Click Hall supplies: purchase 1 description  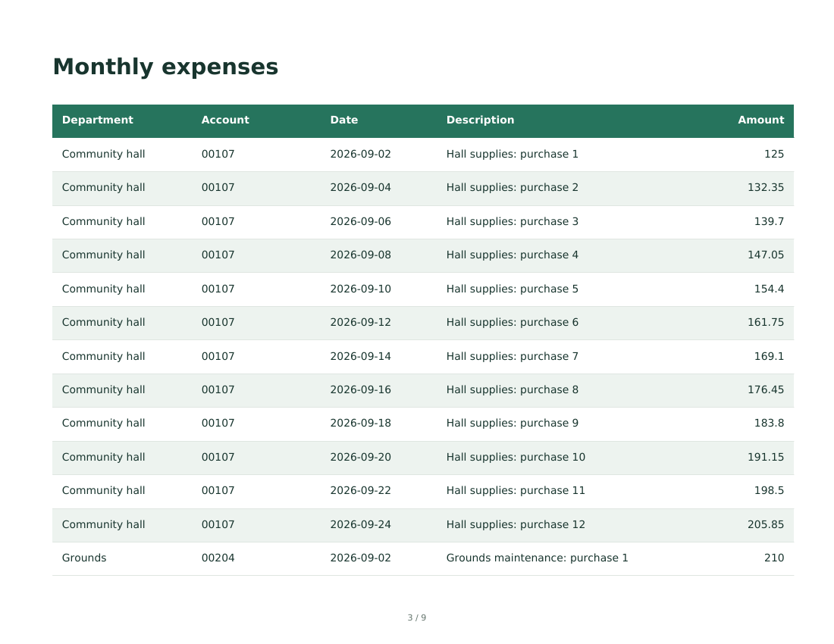click(x=512, y=154)
